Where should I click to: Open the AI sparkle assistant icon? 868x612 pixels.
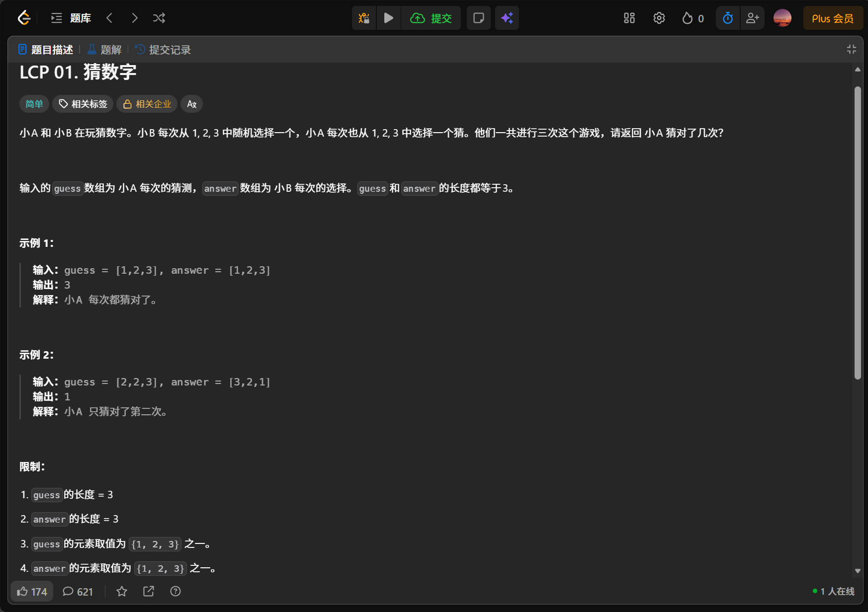(507, 18)
